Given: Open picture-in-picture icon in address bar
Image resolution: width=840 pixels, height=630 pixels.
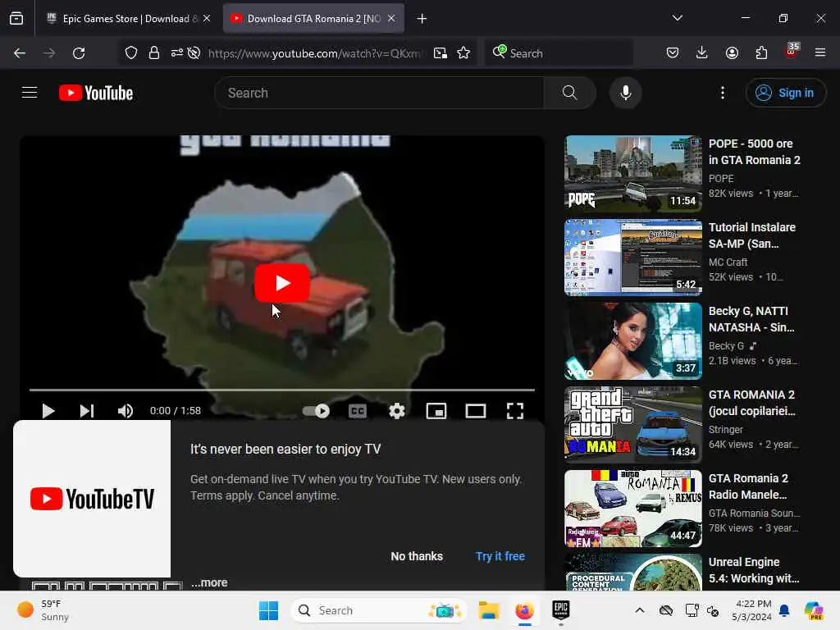Looking at the screenshot, I should pos(441,53).
